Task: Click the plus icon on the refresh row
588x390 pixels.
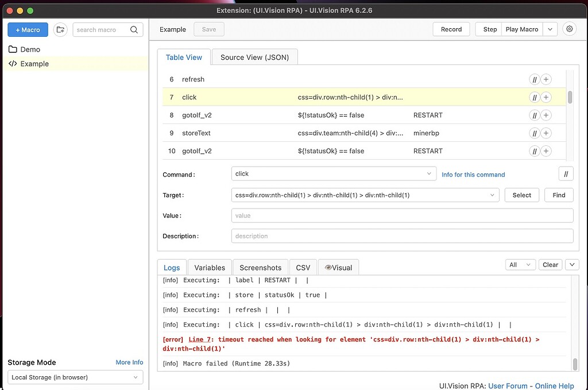Action: pos(546,79)
